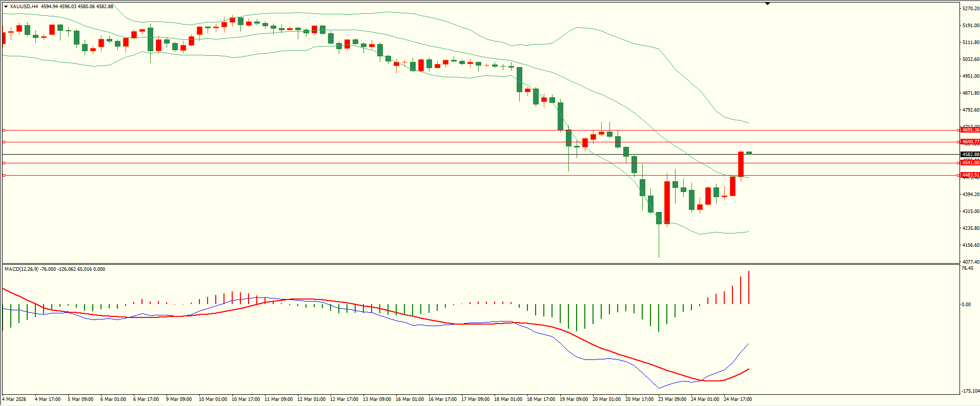Viewport: 980px width, 406px height.
Task: Click the 5270.20 value on price scale
Action: click(971, 9)
